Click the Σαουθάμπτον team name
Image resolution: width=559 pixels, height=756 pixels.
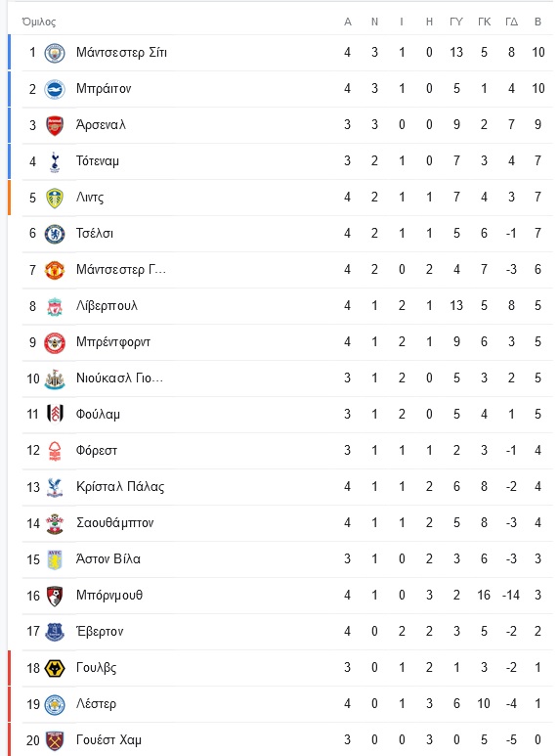coord(114,522)
